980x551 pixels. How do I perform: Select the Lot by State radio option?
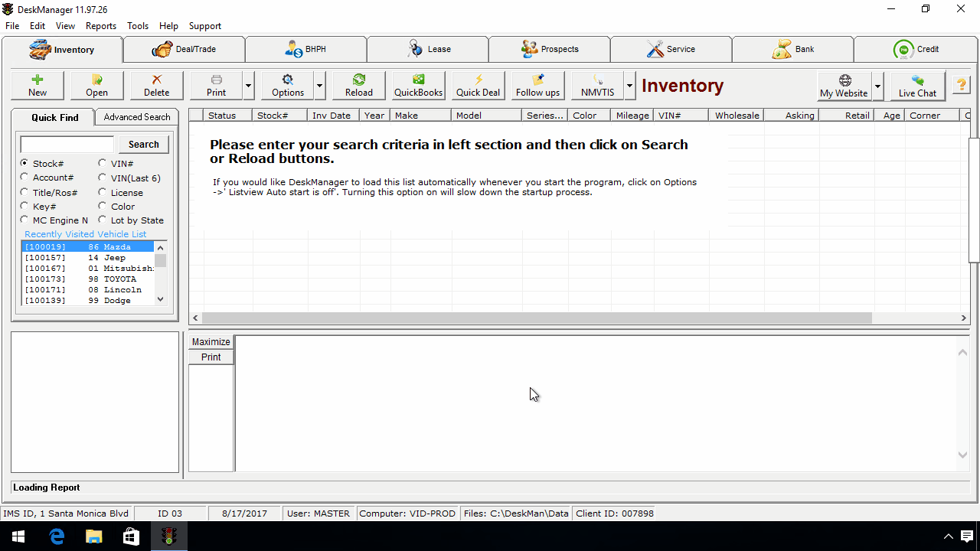click(x=103, y=220)
